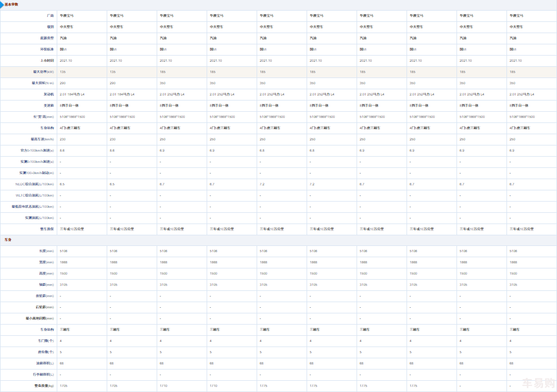Select the 实测0-100km/h加速(s) row label

(x=37, y=162)
